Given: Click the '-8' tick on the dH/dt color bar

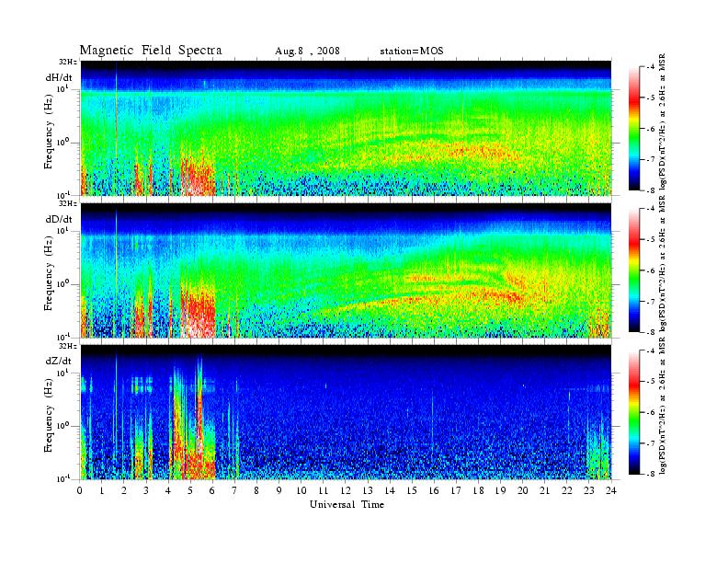Looking at the screenshot, I should click(650, 190).
